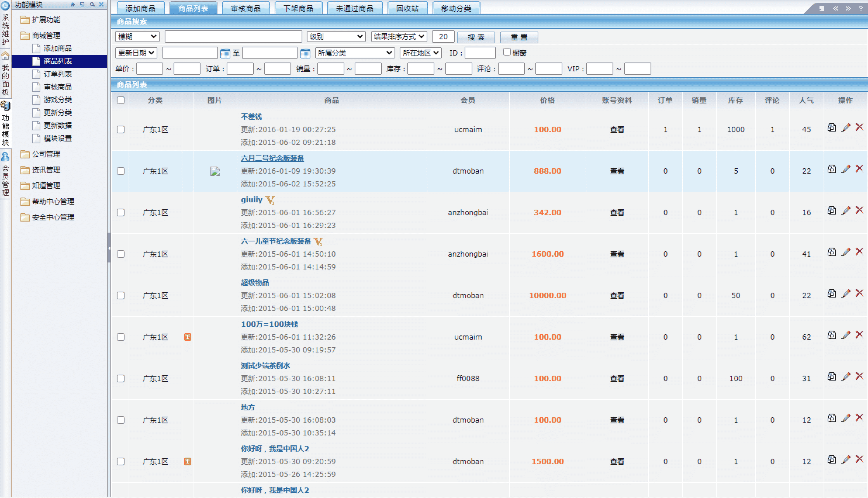868x498 pixels.
Task: Check the 六月二号纪念版装备 row checkbox
Action: coord(121,171)
